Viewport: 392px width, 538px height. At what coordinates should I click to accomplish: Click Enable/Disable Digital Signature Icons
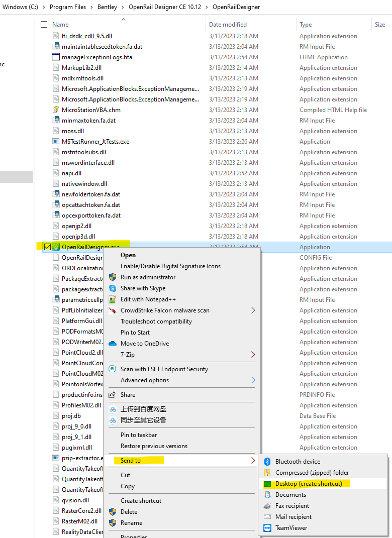click(x=170, y=266)
